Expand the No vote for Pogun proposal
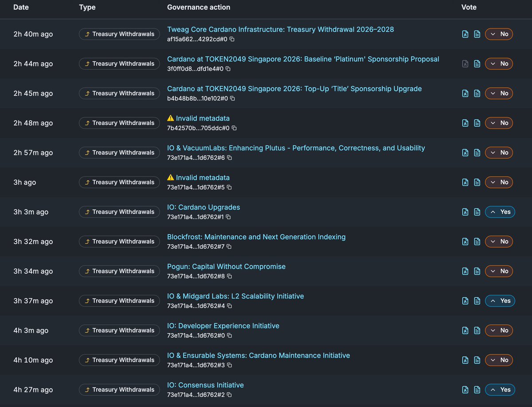The height and width of the screenshot is (407, 532). pyautogui.click(x=499, y=271)
